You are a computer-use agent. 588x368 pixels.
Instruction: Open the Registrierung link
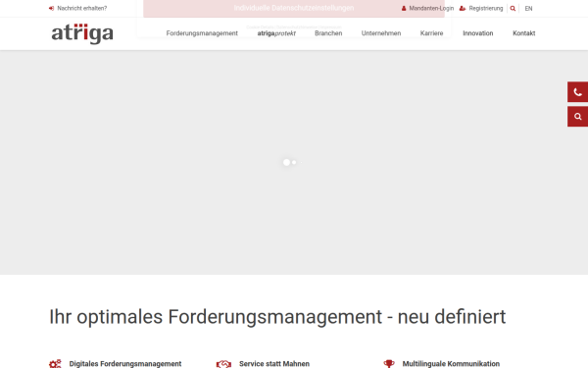tap(486, 8)
